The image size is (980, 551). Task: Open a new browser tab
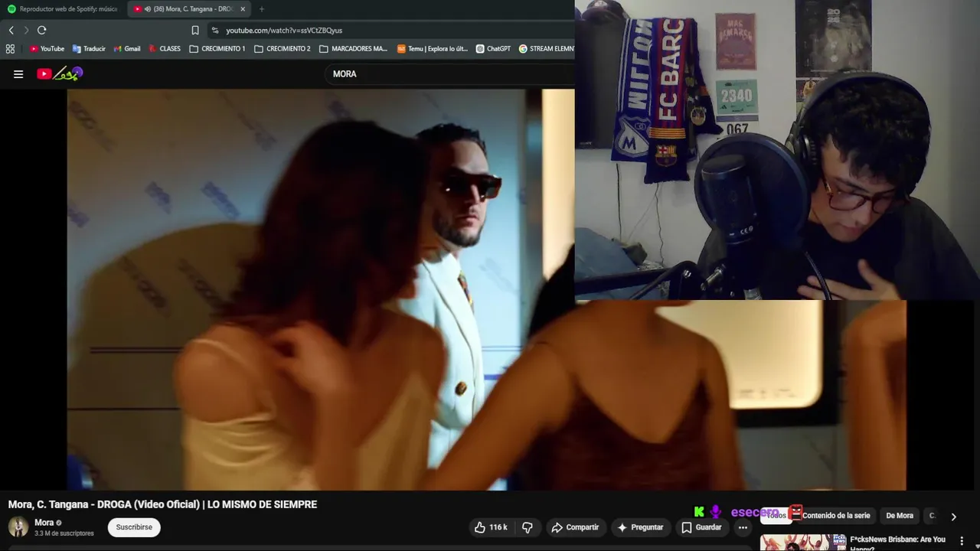(261, 9)
